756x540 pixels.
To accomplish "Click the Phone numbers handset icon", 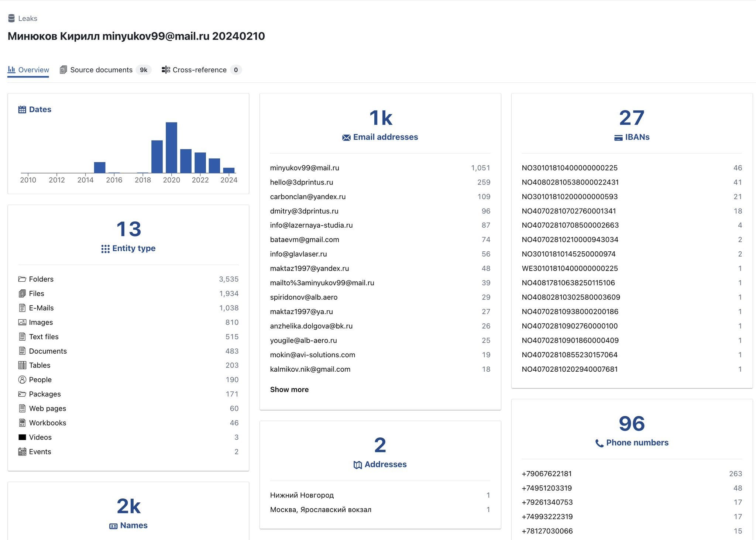I will (x=599, y=443).
